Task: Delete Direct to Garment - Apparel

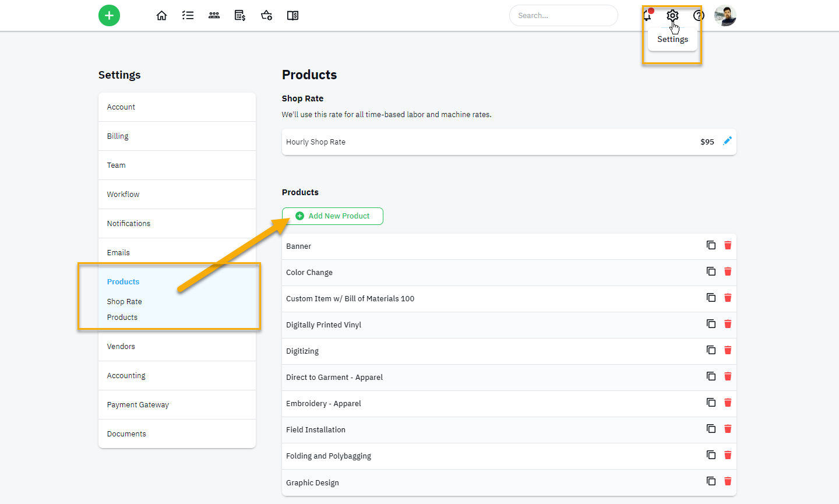Action: [x=728, y=376]
